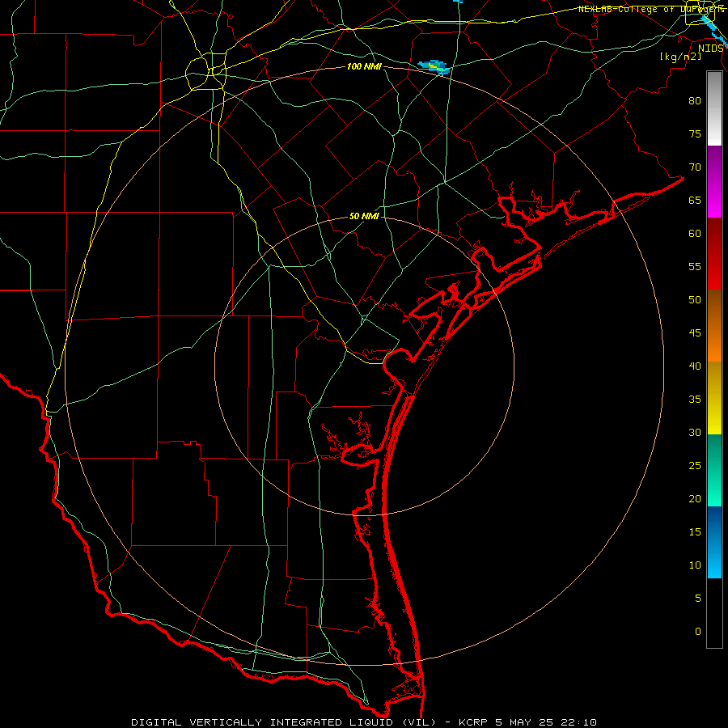Click the KCRP station identifier in footer
This screenshot has height=728, width=728.
coord(473,722)
